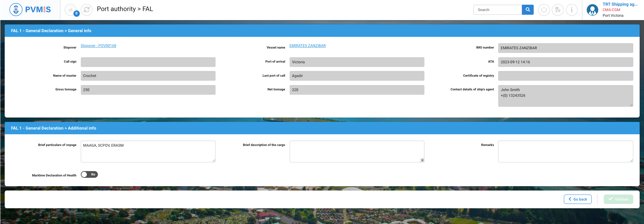Click the PVMIS anchor logo

[16, 10]
